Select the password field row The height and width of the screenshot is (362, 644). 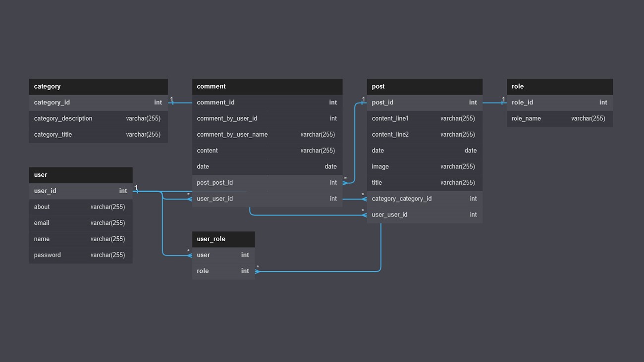click(81, 255)
